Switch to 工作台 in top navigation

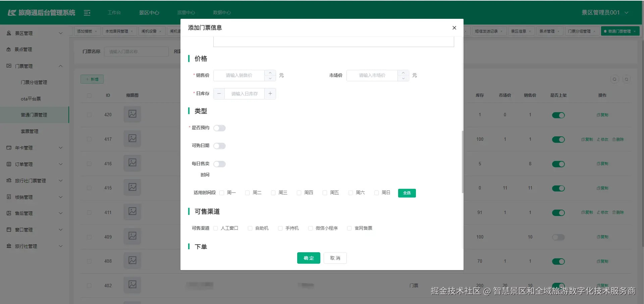pyautogui.click(x=114, y=12)
